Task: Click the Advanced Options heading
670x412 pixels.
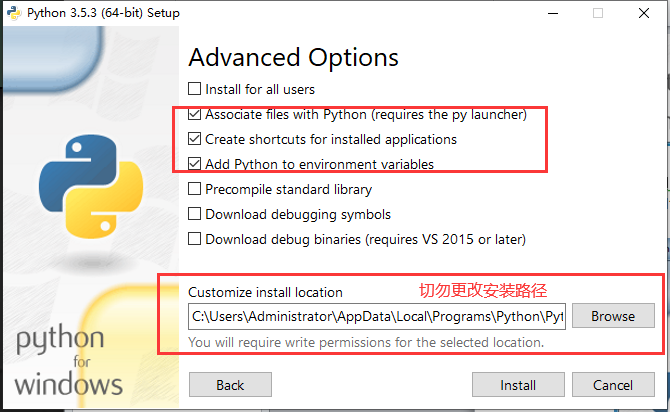Action: click(294, 57)
